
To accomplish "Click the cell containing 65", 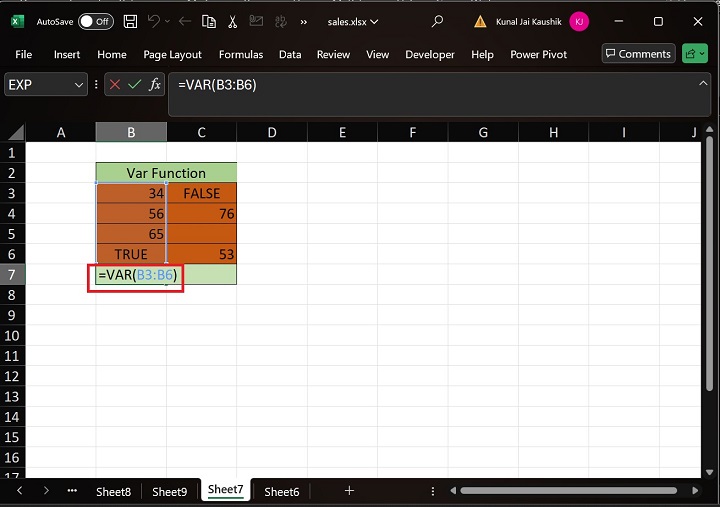I will [131, 234].
